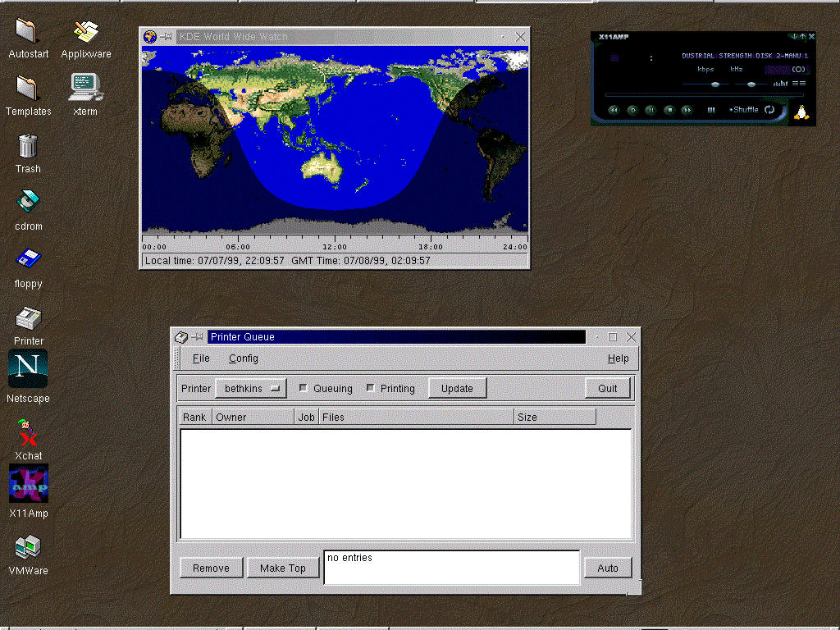Open the File menu in Printer Queue
Image resolution: width=840 pixels, height=630 pixels.
[201, 358]
